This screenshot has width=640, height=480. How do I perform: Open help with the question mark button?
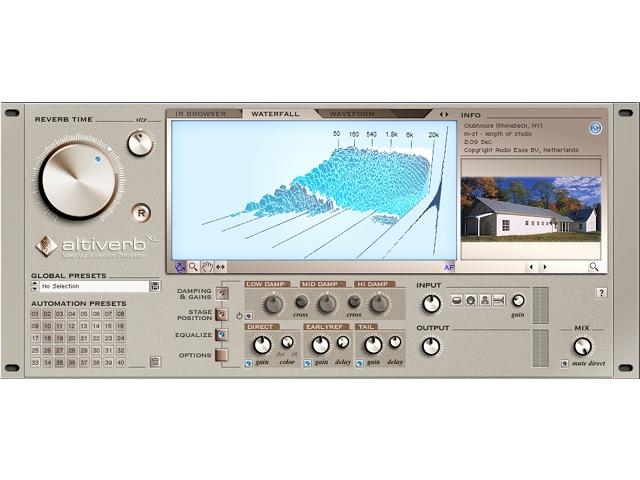(x=601, y=293)
